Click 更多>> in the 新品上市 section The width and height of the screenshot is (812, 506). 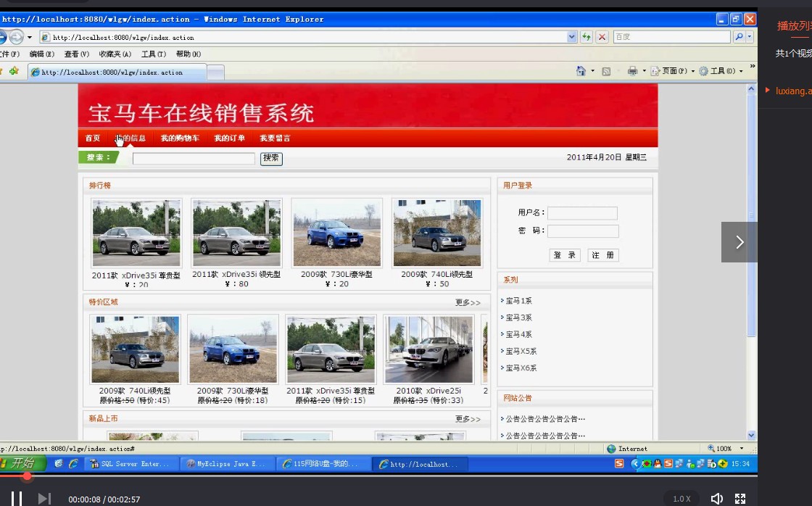point(468,419)
